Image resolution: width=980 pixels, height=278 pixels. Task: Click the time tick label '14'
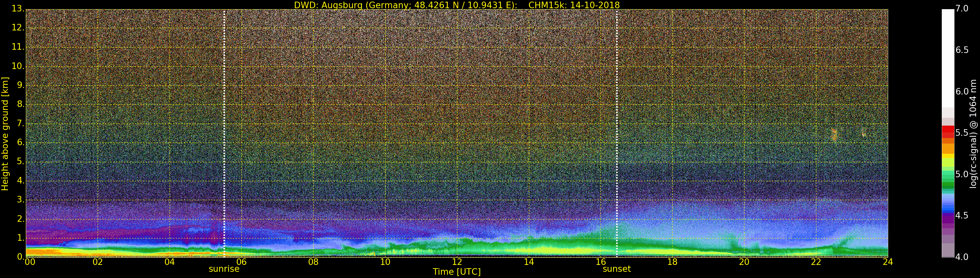coord(529,262)
